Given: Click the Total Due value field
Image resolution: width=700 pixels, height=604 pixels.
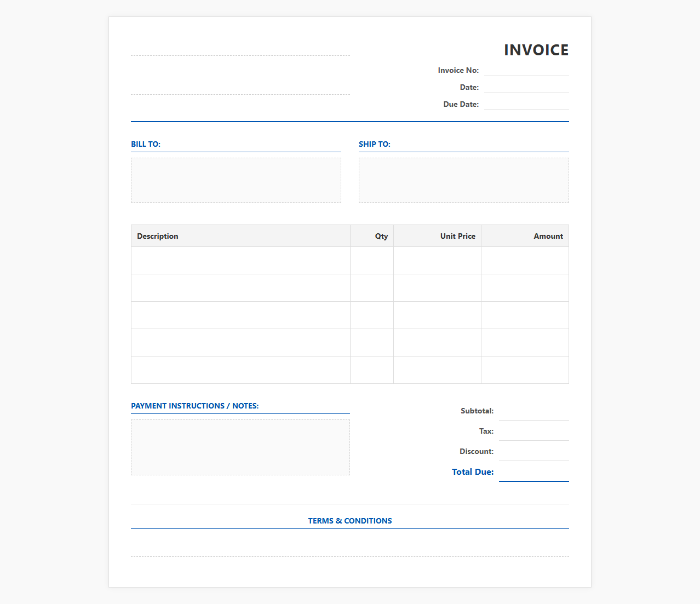Looking at the screenshot, I should pos(534,471).
